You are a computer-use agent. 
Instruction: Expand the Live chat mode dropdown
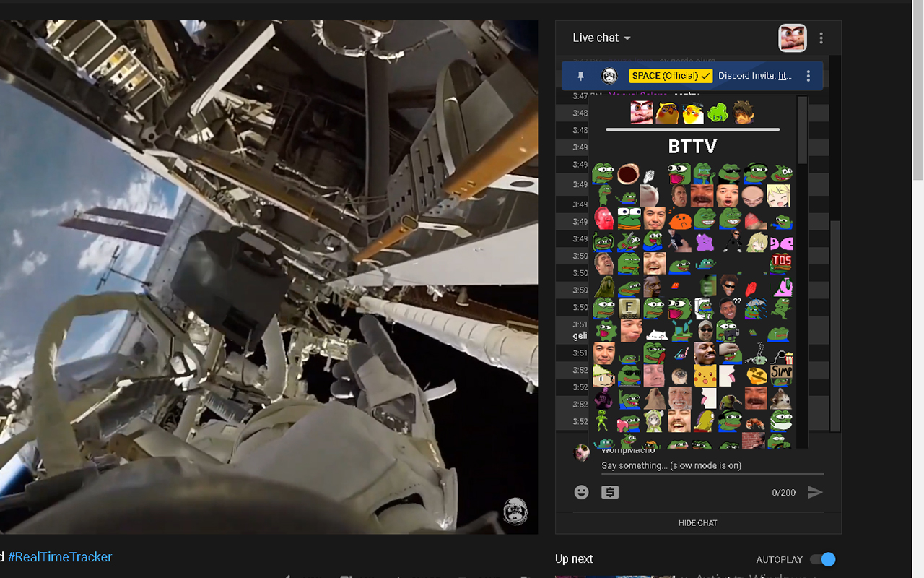[601, 38]
